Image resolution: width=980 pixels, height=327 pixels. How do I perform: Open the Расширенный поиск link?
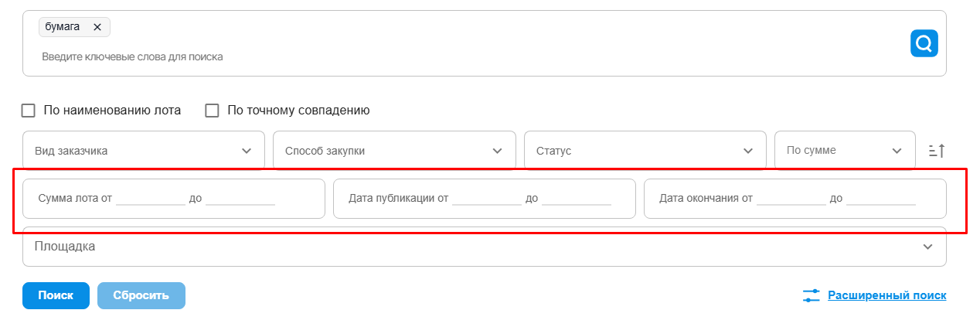pyautogui.click(x=886, y=295)
